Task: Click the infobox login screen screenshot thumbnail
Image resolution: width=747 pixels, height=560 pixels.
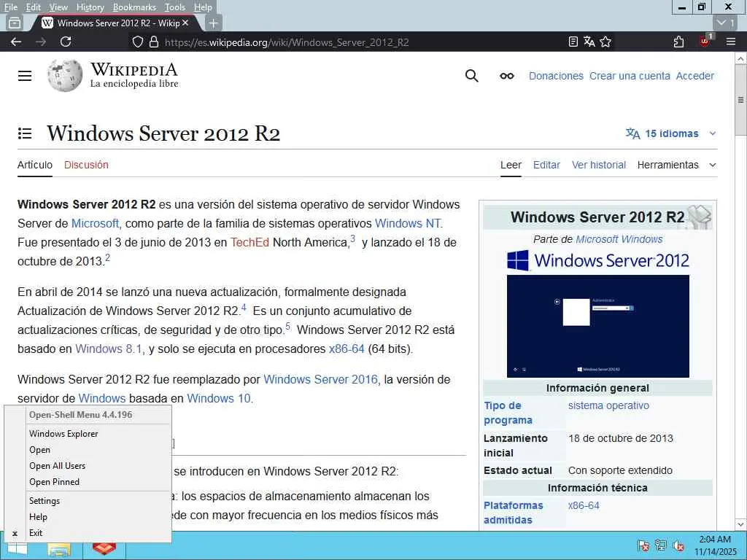Action: pyautogui.click(x=598, y=326)
